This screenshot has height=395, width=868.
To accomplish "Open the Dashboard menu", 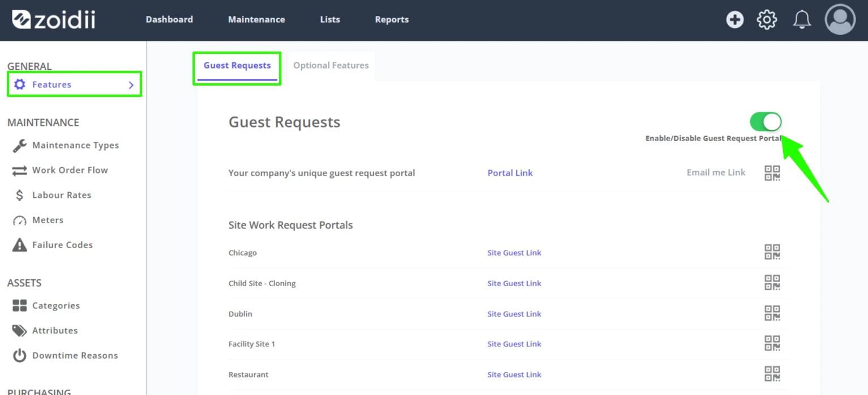I will (169, 19).
